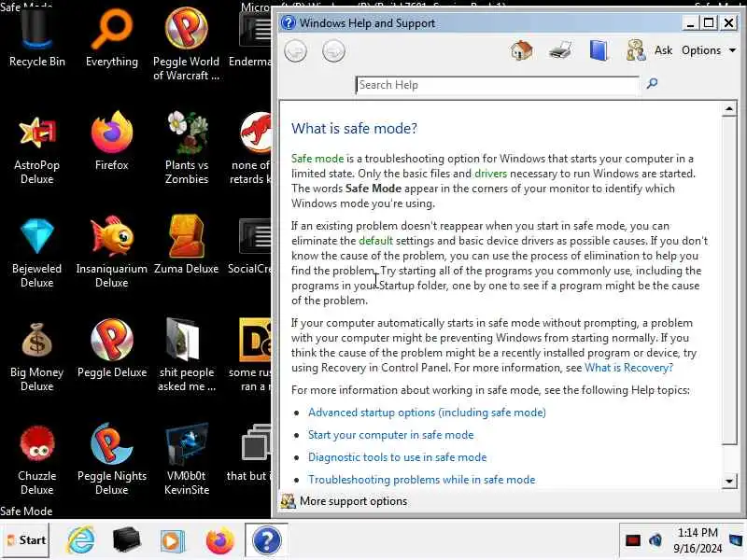Open 'Start your computer in safe mode'
Image resolution: width=747 pixels, height=560 pixels.
[x=390, y=435]
